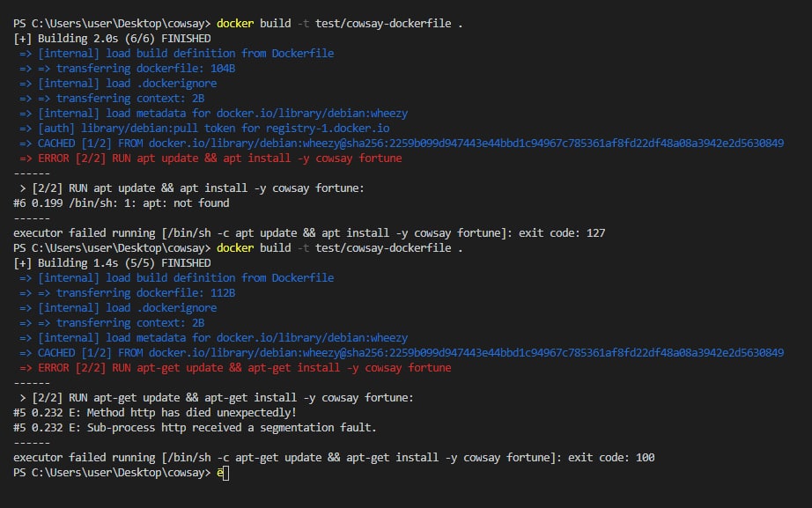Click the '/bin/sh: 1: apt: not found' line
Screen dimensions: 812x508
122,203
